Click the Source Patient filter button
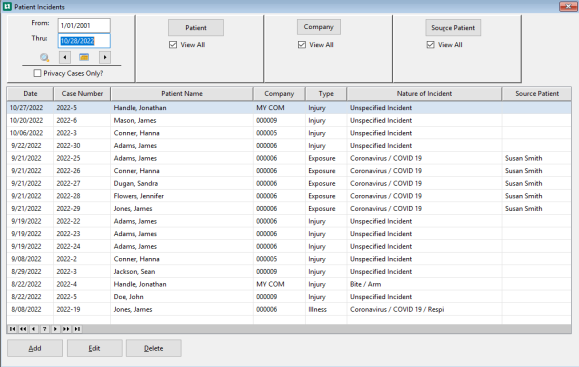The height and width of the screenshot is (367, 579). 453,28
